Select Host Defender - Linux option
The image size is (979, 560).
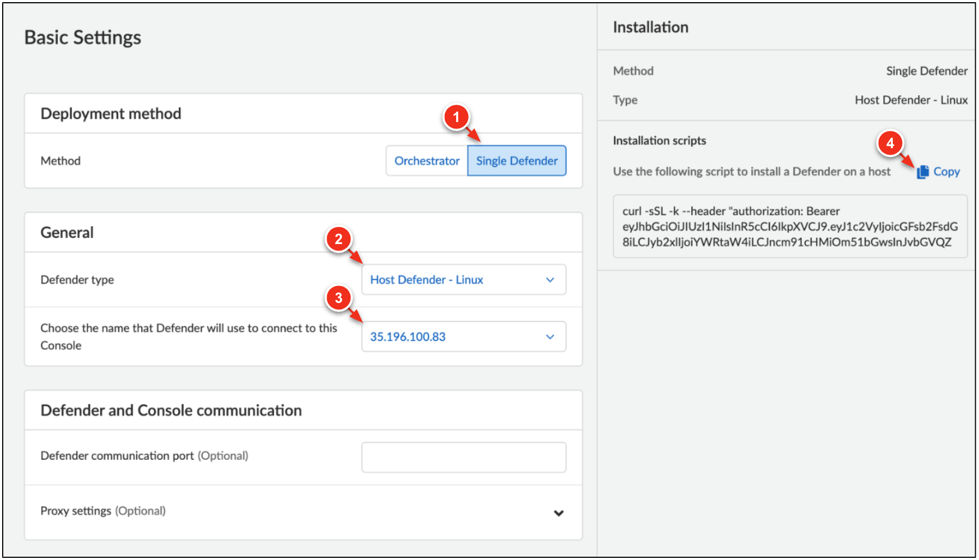point(426,279)
